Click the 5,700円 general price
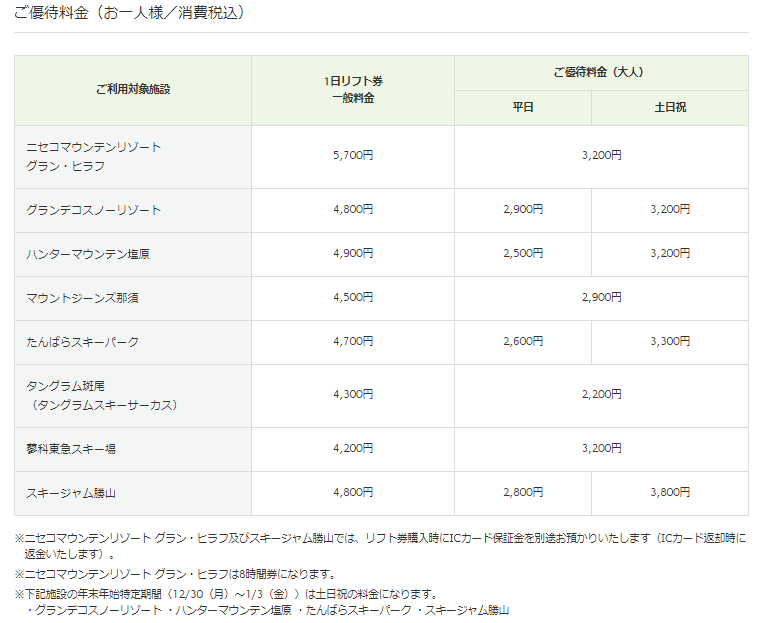Screen dimensions: 760x623 point(353,155)
